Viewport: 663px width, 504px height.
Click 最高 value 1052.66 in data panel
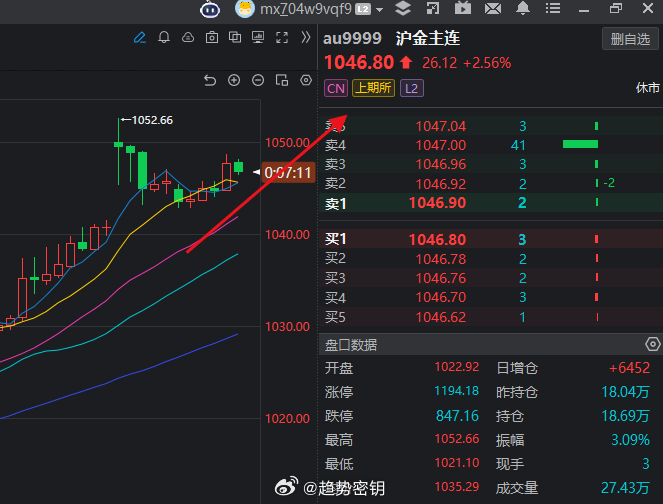click(457, 439)
